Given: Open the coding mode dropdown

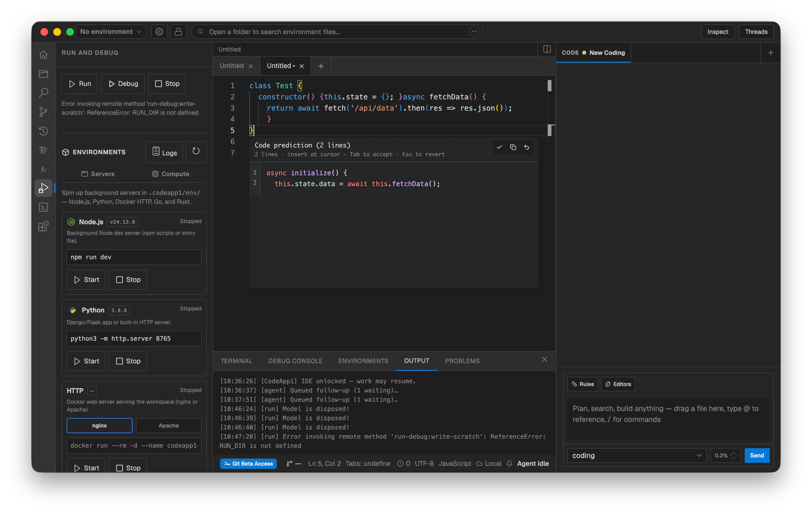Looking at the screenshot, I should [x=637, y=455].
